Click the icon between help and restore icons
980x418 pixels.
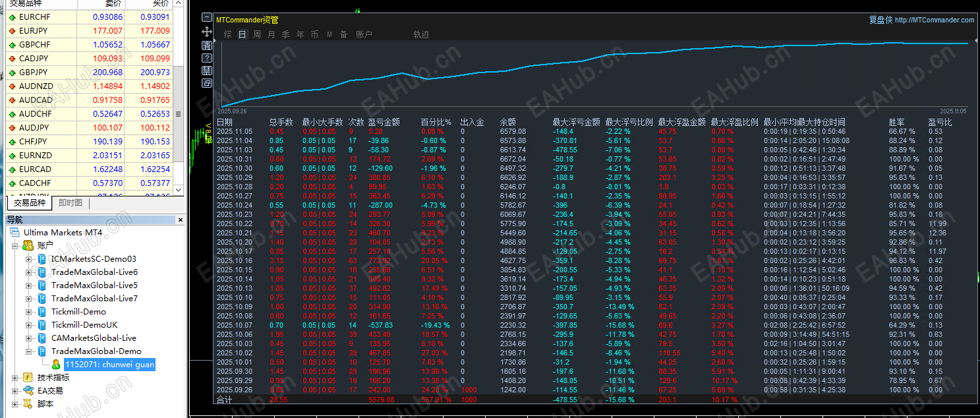pos(207,71)
